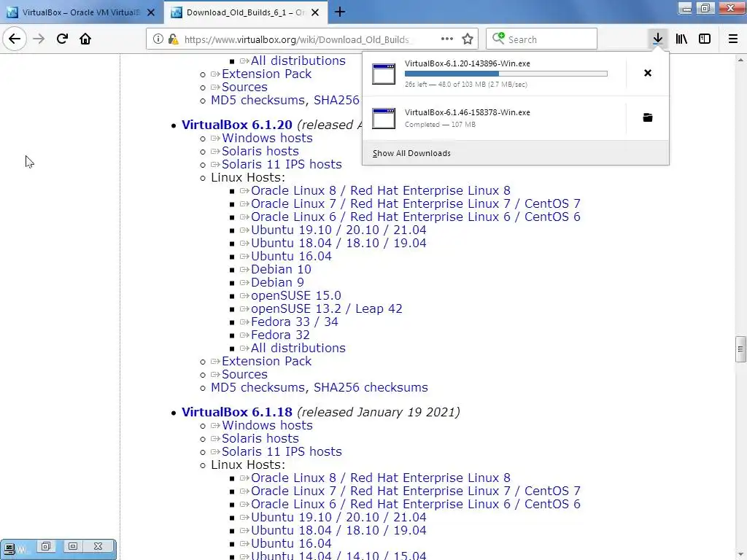Click the VirtualBox-6.1.46-158378-Win.exe file icon

point(384,119)
